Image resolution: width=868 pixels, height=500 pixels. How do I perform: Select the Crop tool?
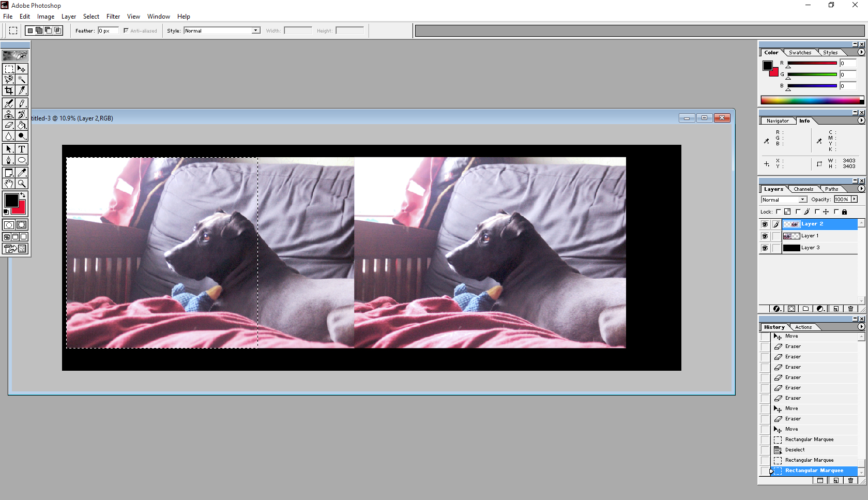pyautogui.click(x=9, y=90)
